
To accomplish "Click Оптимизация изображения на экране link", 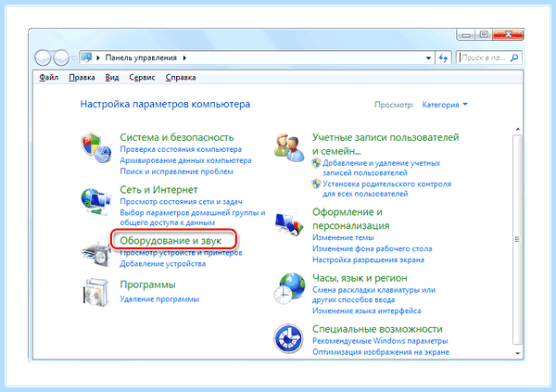I will point(381,352).
